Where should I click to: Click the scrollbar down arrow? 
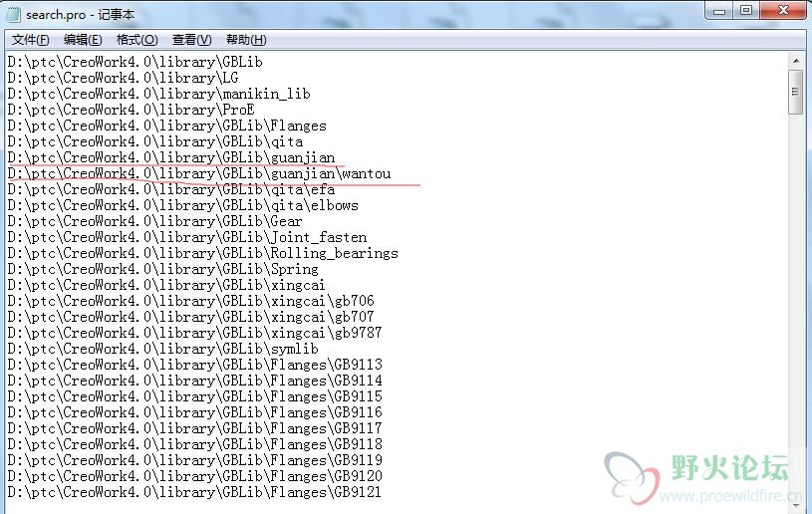coord(796,505)
